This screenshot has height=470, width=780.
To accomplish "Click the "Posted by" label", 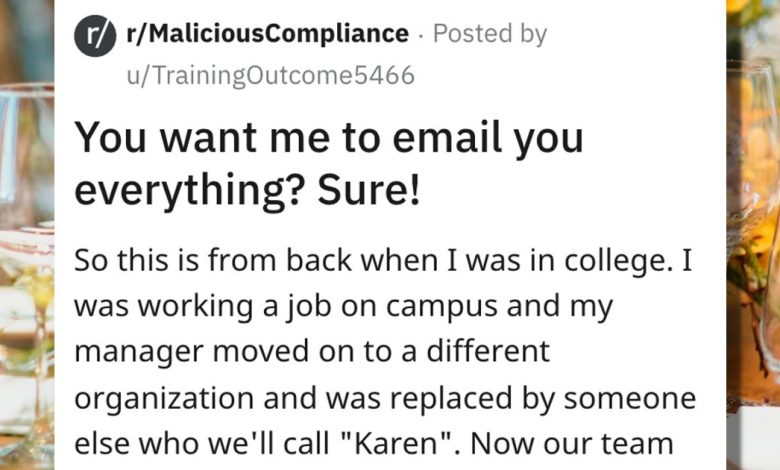I will [490, 34].
